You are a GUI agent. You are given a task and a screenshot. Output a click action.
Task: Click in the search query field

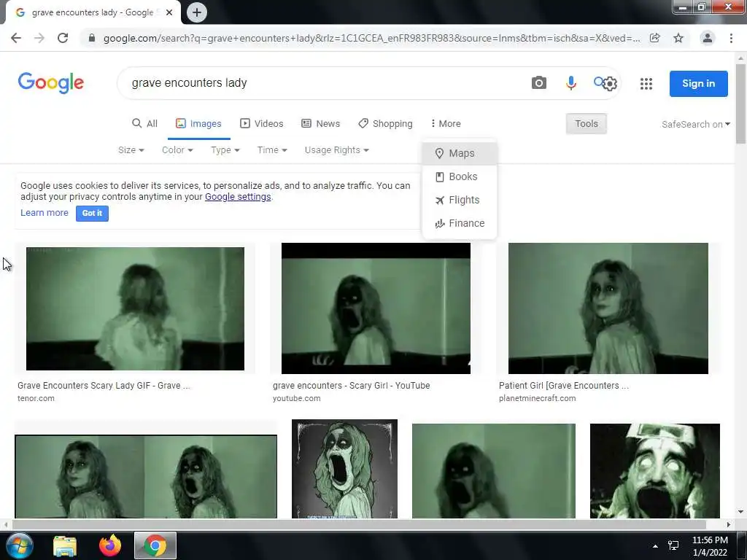pyautogui.click(x=324, y=83)
